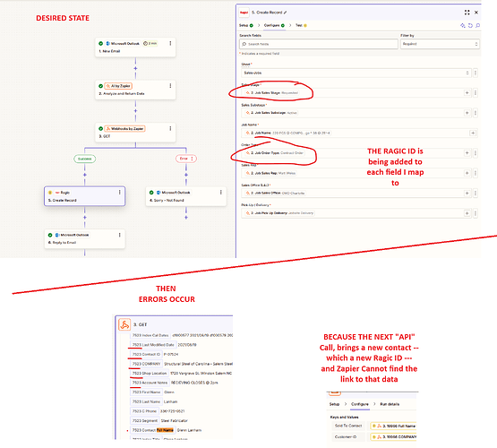Add step between New Email and AI by Zapier
This screenshot has width=497, height=448.
click(x=135, y=68)
